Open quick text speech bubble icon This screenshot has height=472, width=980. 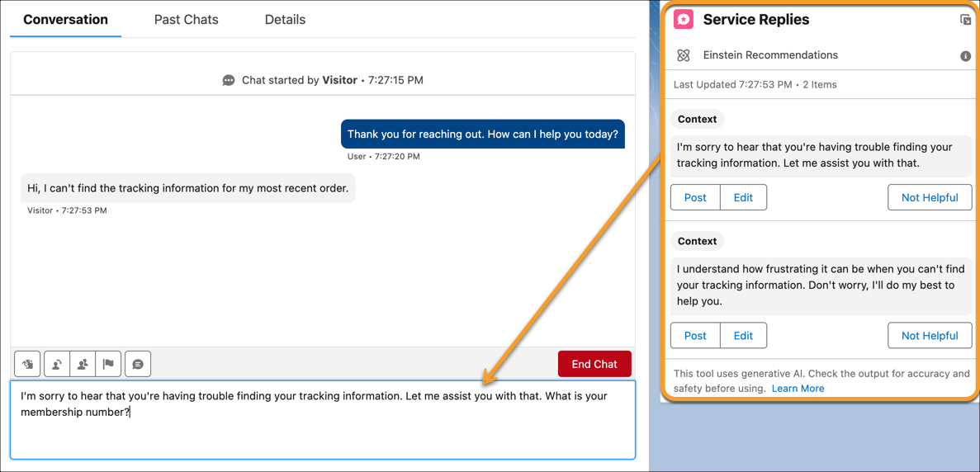pos(138,364)
